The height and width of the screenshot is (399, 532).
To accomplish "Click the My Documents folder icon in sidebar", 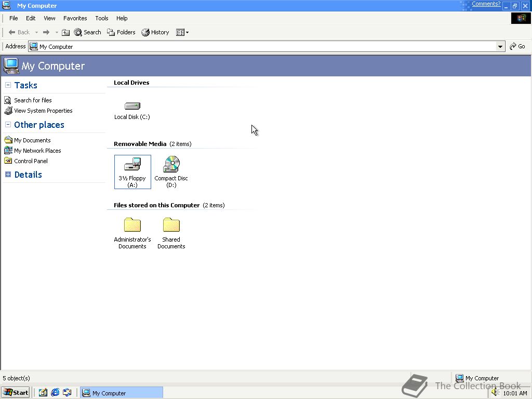I will pos(8,140).
